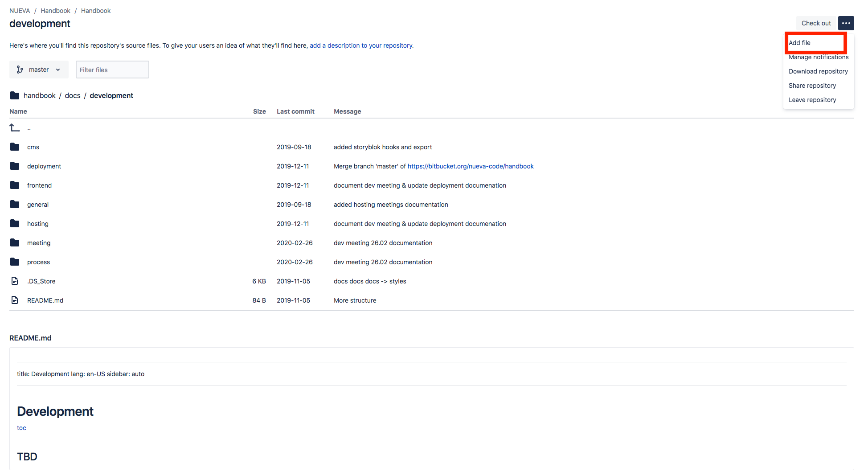Select Download repository option

818,71
